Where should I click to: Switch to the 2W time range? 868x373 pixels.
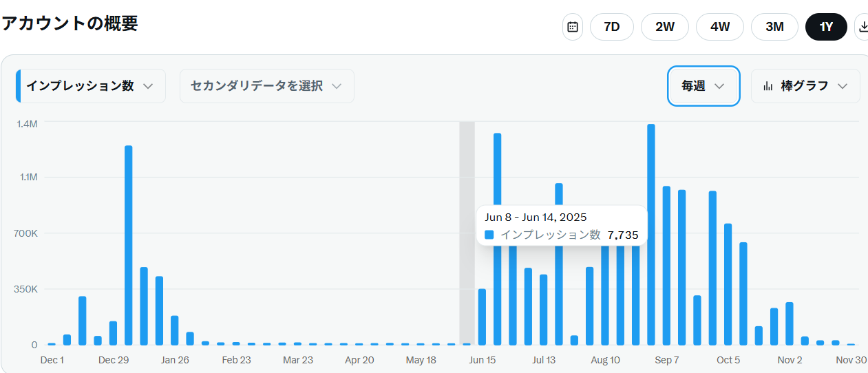click(664, 27)
